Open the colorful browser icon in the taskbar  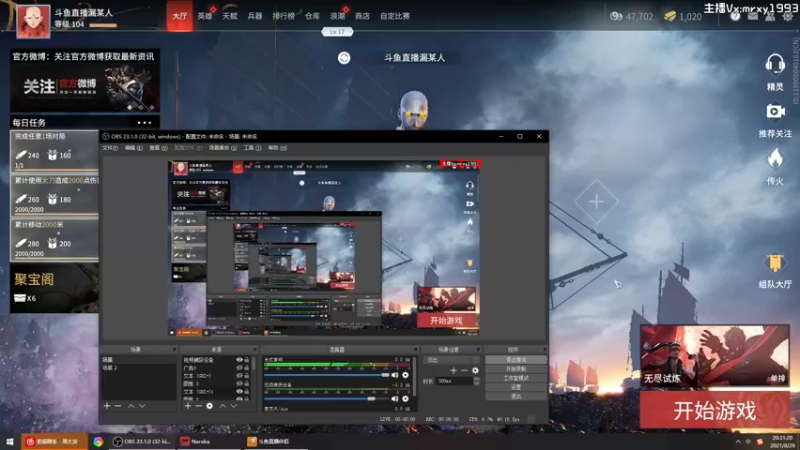(x=98, y=442)
